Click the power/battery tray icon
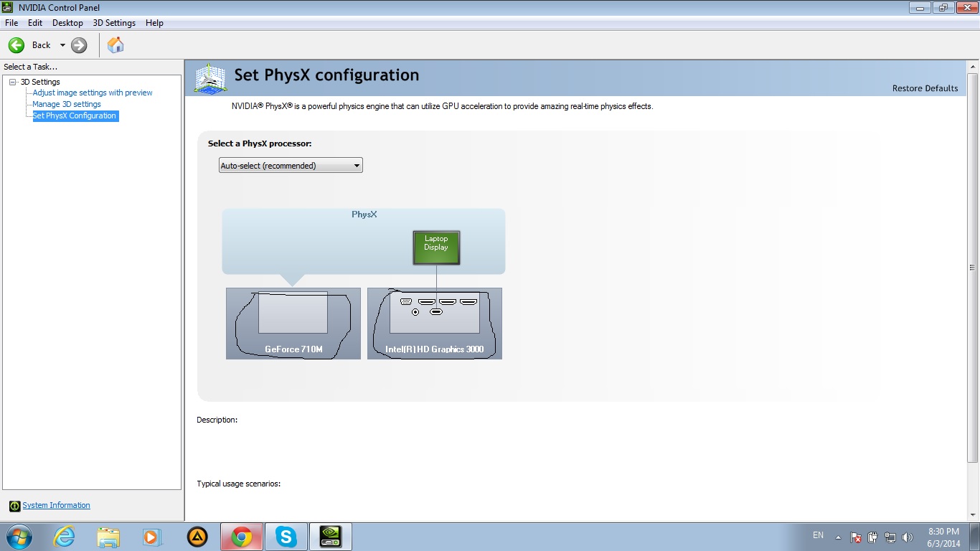 point(873,537)
